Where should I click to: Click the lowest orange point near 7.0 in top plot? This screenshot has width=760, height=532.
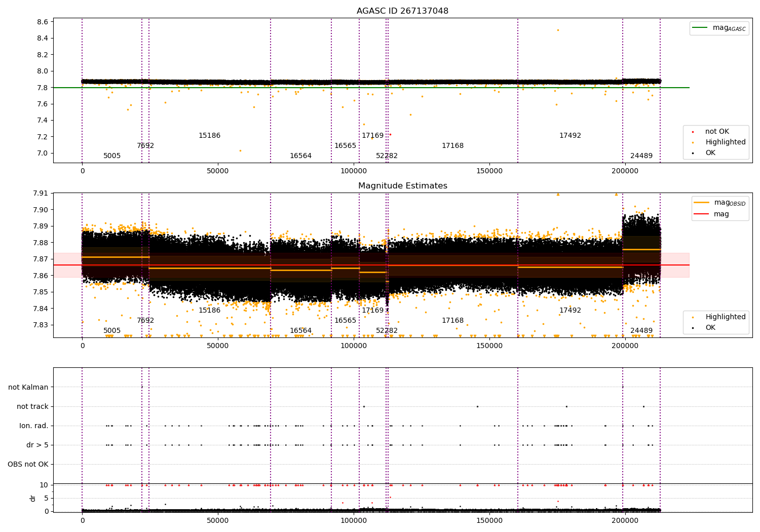(240, 150)
